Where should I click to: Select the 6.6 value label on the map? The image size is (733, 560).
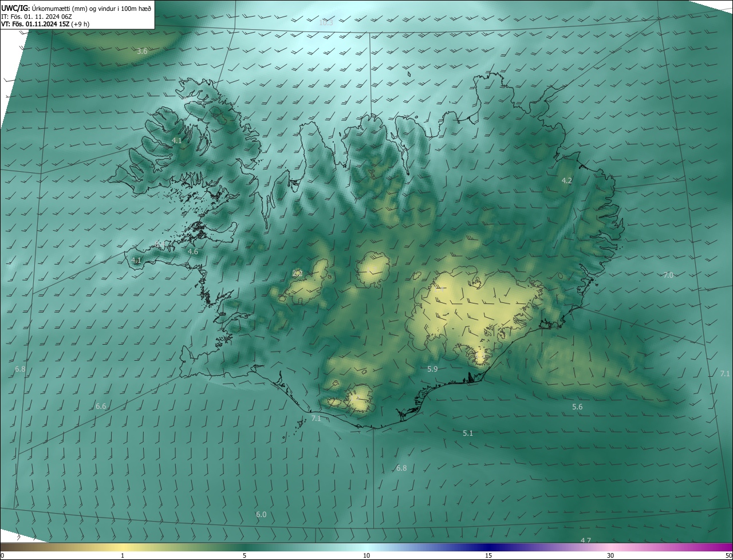point(101,407)
